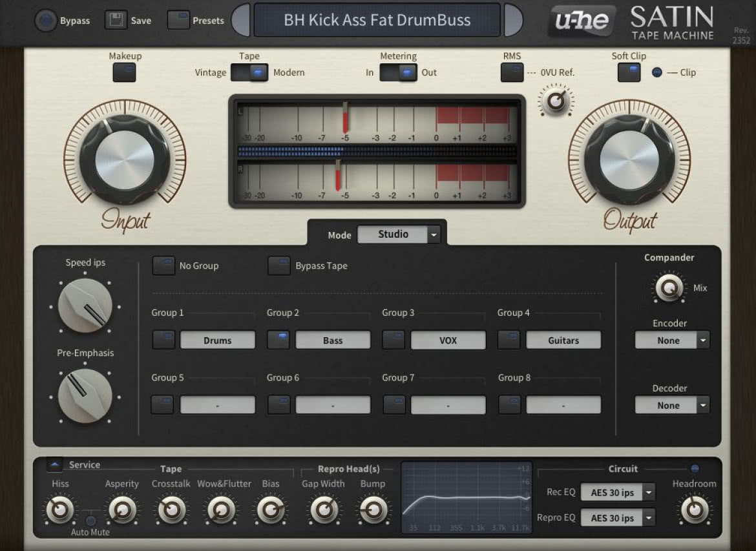Viewport: 756px width, 551px height.
Task: Click the Circuit panel LED indicator
Action: 695,468
